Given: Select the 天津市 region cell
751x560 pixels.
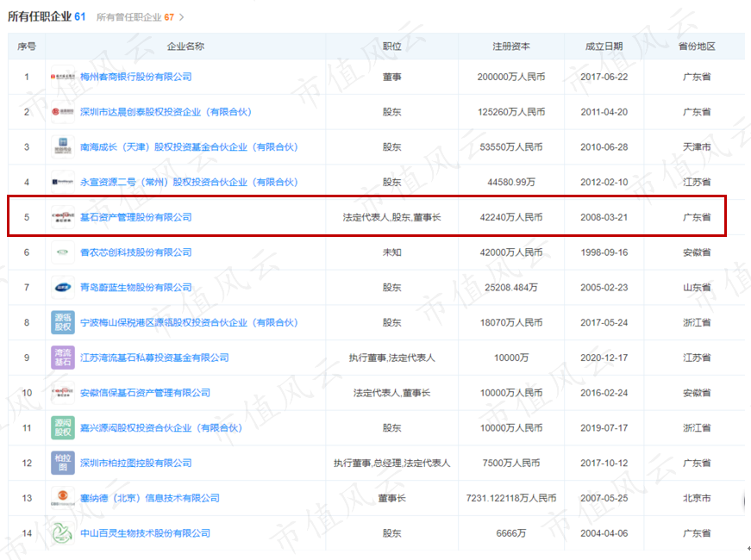Looking at the screenshot, I should click(697, 147).
